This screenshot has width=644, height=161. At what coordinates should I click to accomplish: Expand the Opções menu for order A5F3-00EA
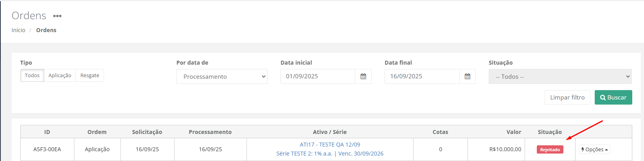click(x=594, y=150)
